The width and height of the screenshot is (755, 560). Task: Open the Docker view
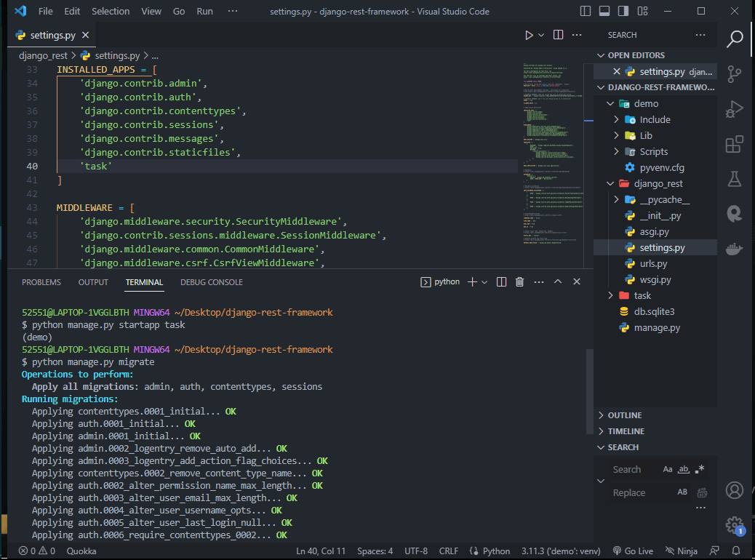[735, 249]
